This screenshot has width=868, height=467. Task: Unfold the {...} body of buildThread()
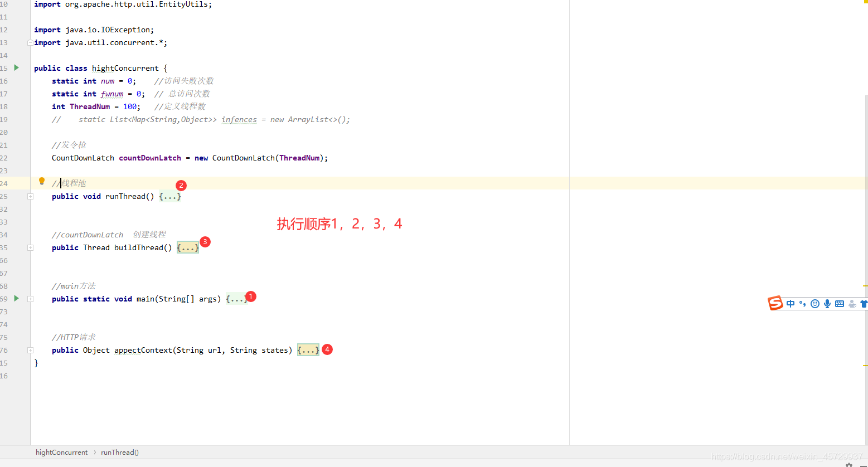click(188, 247)
